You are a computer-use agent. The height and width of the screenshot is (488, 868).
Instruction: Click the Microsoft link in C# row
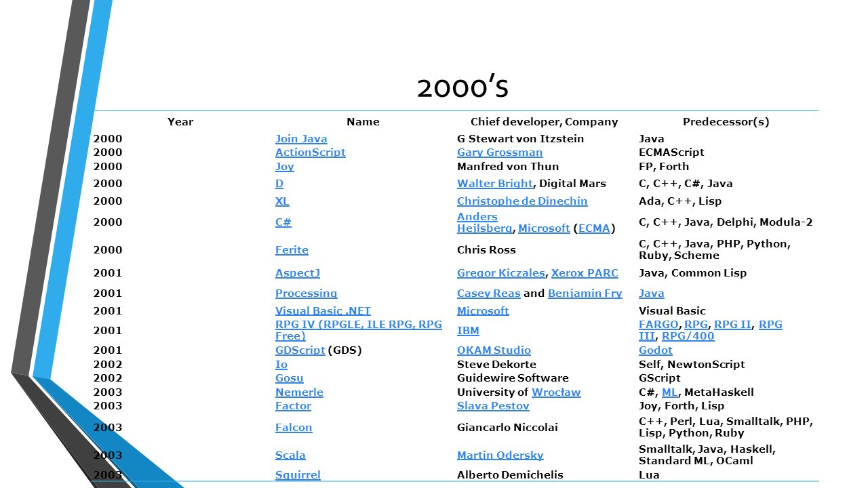coord(544,228)
